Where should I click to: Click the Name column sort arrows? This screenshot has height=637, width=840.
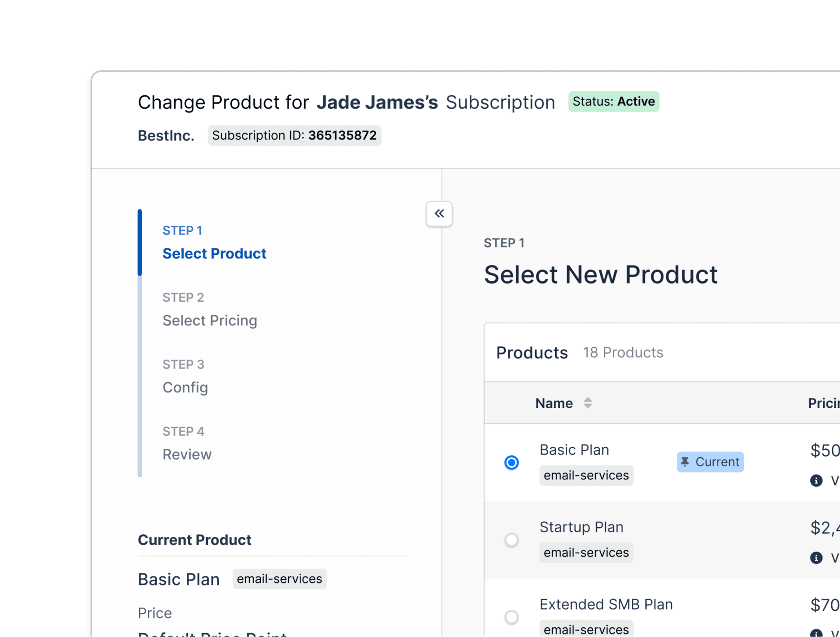588,403
